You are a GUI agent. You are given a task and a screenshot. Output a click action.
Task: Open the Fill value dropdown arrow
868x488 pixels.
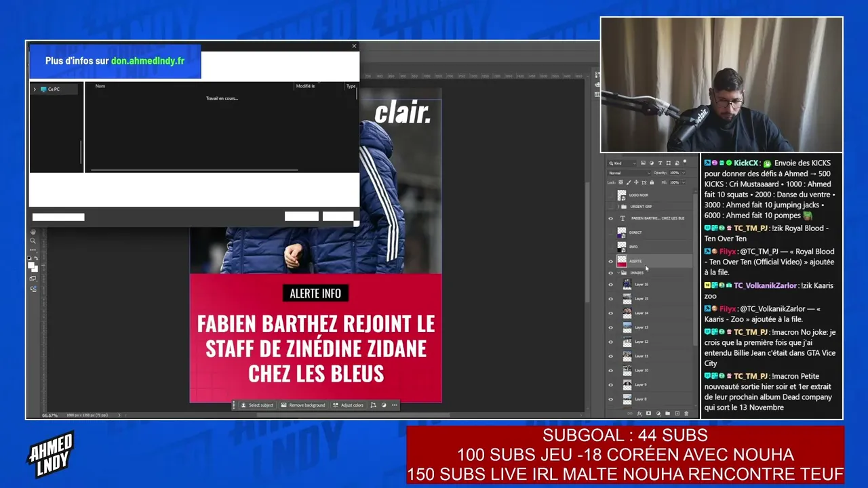684,182
